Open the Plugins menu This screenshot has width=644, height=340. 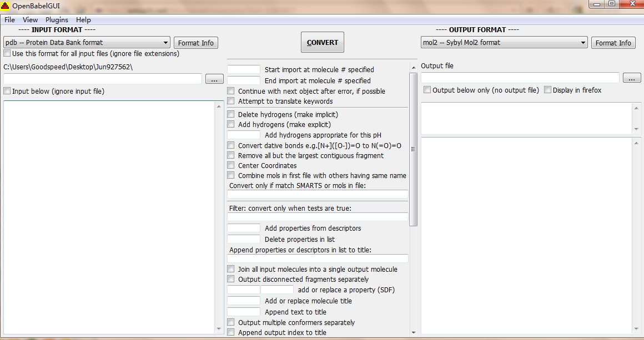[57, 19]
